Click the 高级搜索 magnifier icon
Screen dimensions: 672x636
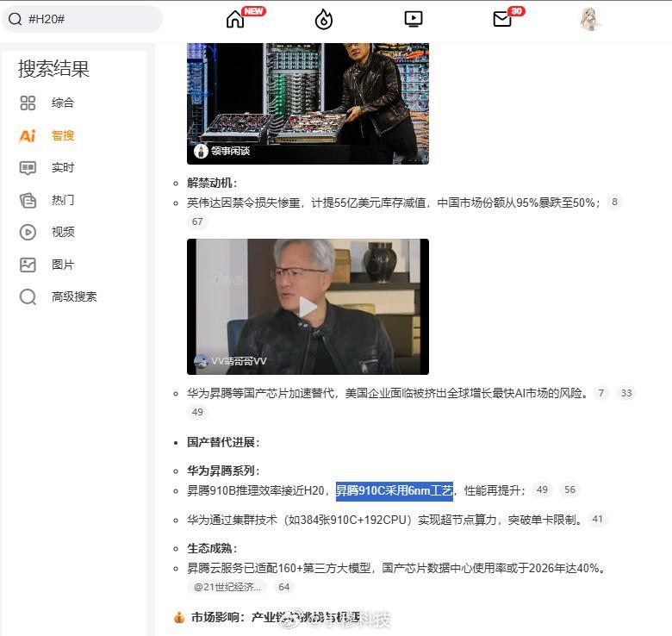pyautogui.click(x=28, y=296)
